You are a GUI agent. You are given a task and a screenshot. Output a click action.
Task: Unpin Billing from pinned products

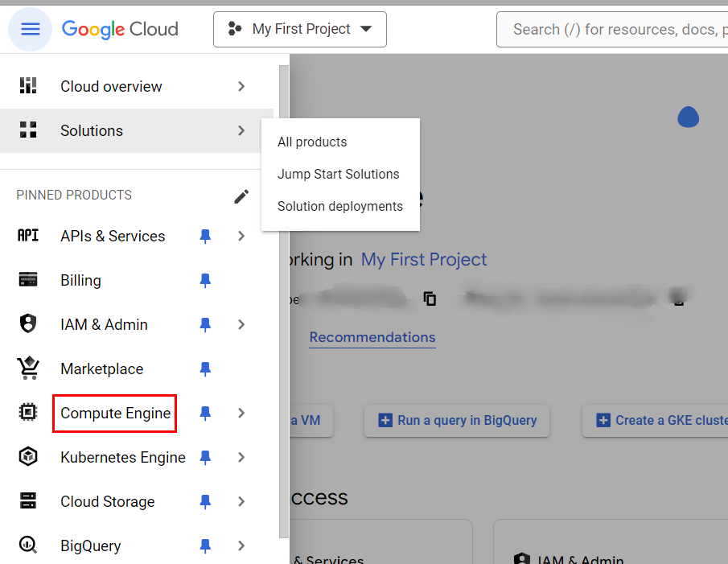[205, 280]
